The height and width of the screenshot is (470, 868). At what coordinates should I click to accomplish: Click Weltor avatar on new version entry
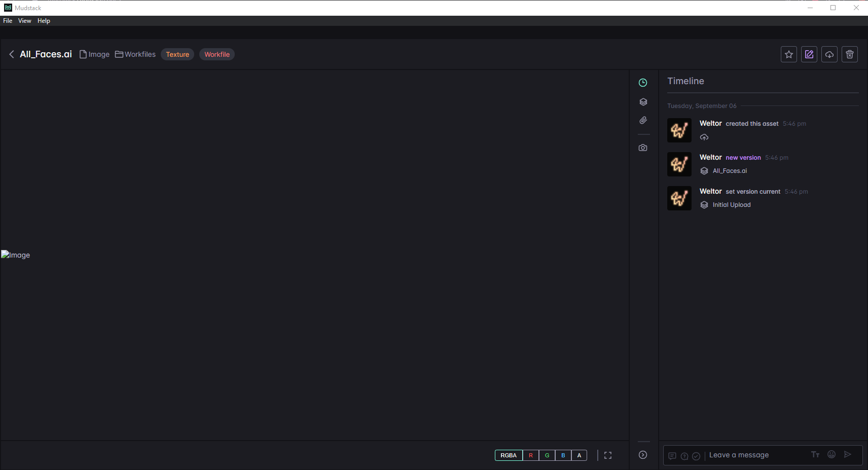[679, 164]
